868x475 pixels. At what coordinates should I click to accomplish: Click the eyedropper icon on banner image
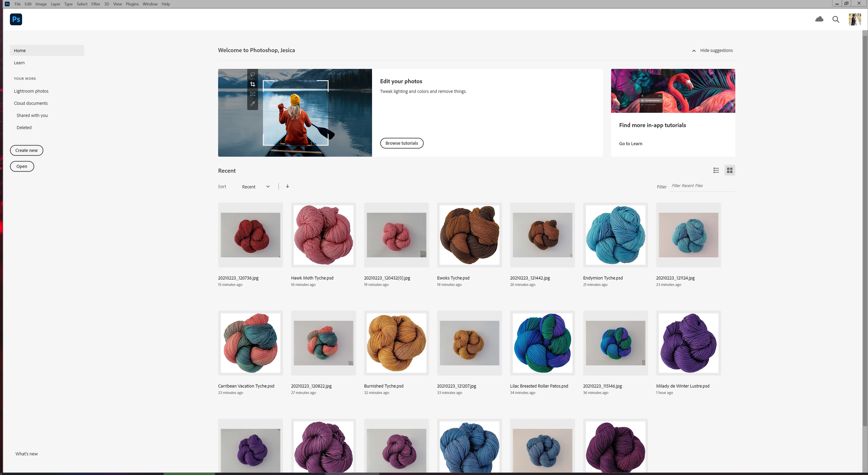coord(253,104)
